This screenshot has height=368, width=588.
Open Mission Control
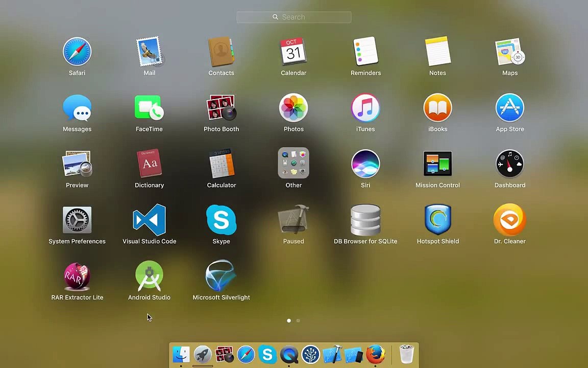pyautogui.click(x=437, y=164)
